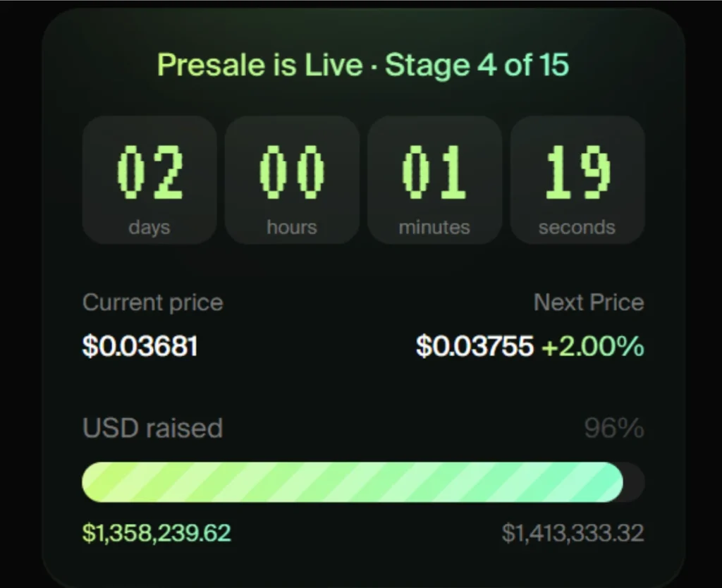Screen dimensions: 722x588
Task: Click the $1,413,333.32 target amount
Action: tap(573, 533)
